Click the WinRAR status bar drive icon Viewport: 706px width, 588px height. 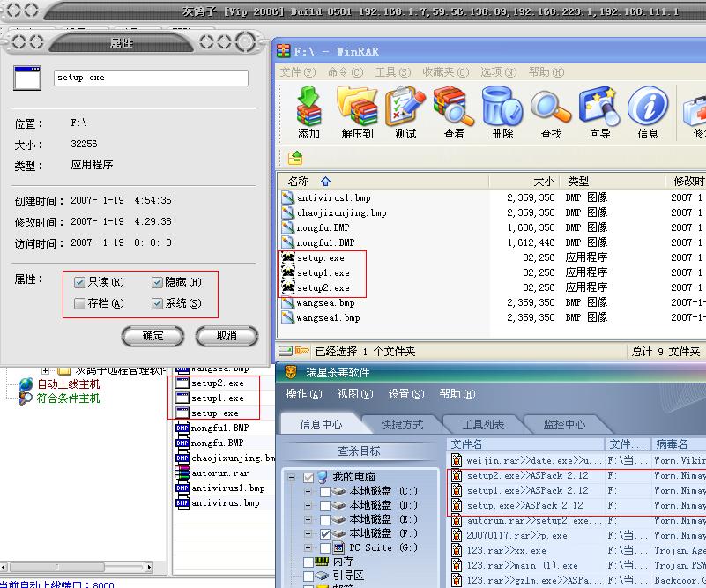pos(286,351)
